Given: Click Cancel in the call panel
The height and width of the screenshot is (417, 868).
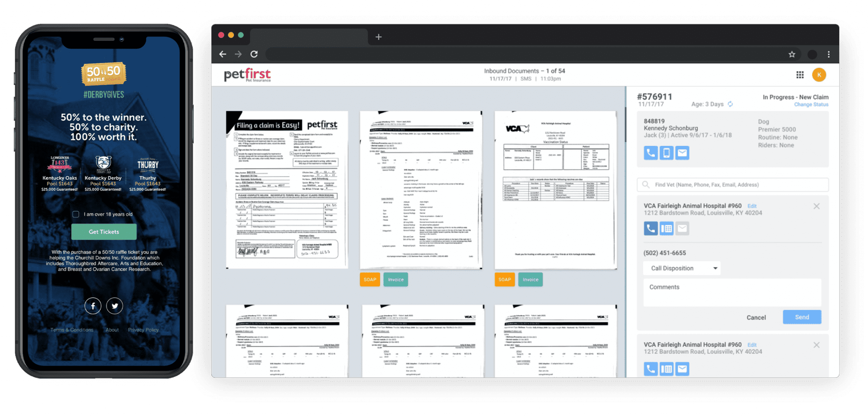Looking at the screenshot, I should [756, 317].
